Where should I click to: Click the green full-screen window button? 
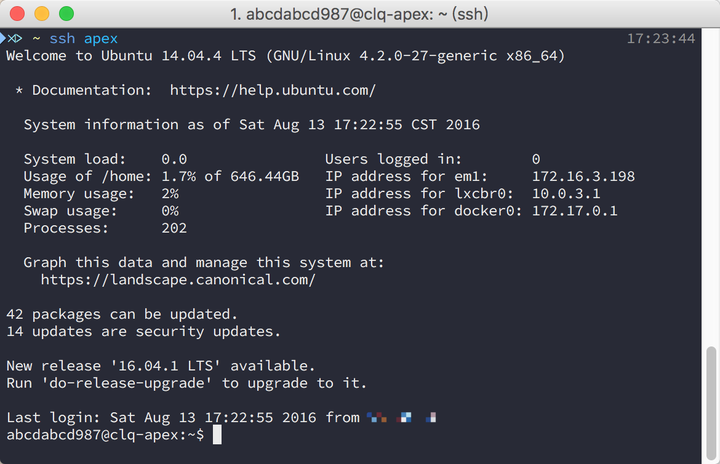66,15
